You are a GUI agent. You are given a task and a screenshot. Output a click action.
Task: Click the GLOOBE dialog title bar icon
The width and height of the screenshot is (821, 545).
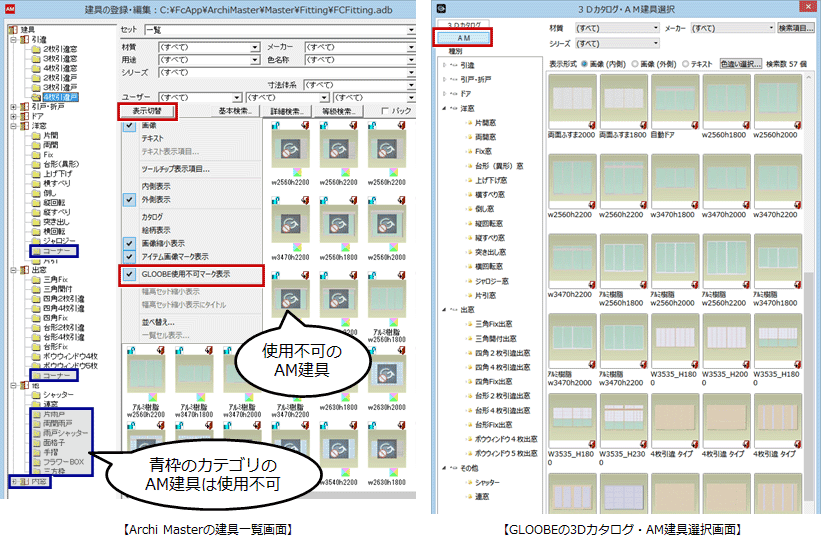441,8
